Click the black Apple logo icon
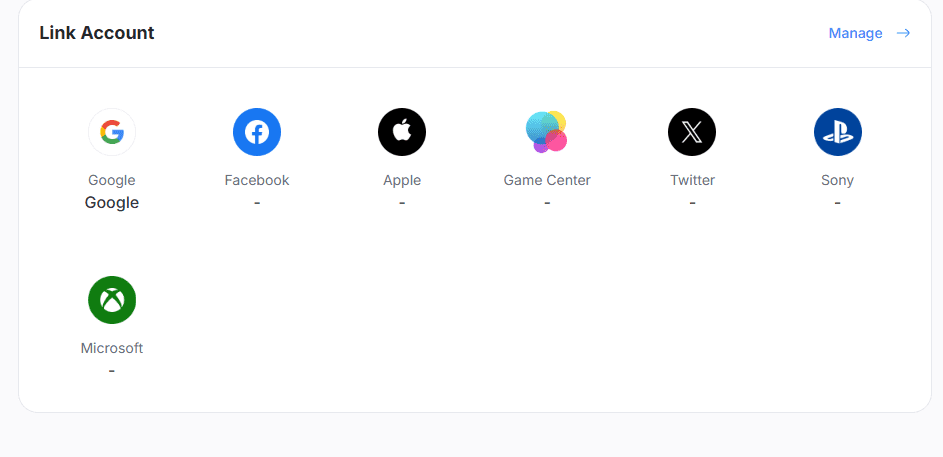The height and width of the screenshot is (457, 943). [402, 132]
